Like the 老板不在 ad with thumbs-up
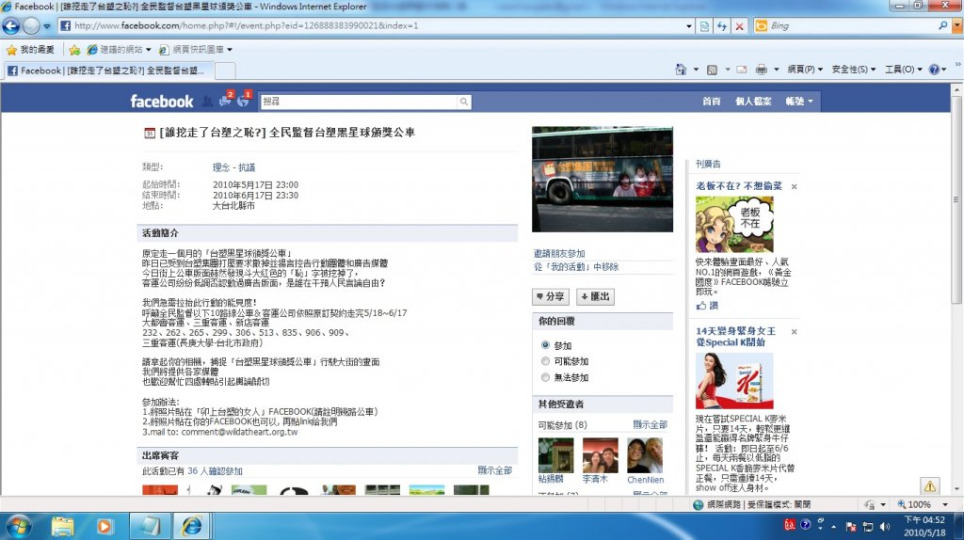This screenshot has height=540, width=964. pyautogui.click(x=701, y=305)
